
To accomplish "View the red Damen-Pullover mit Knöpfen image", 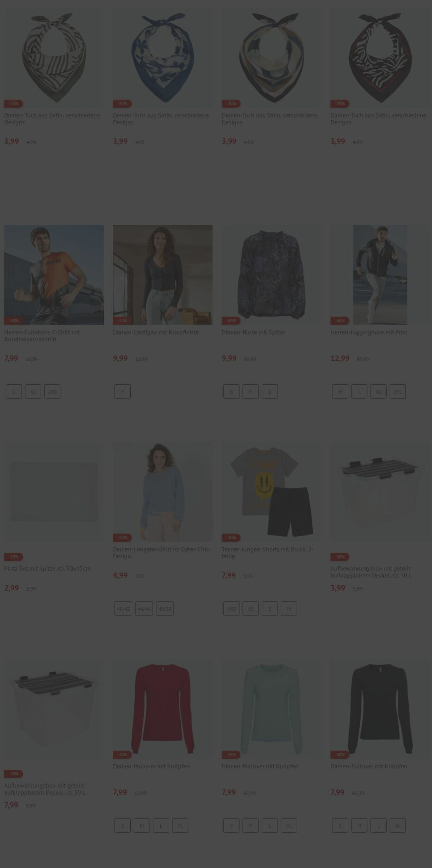I will [162, 709].
